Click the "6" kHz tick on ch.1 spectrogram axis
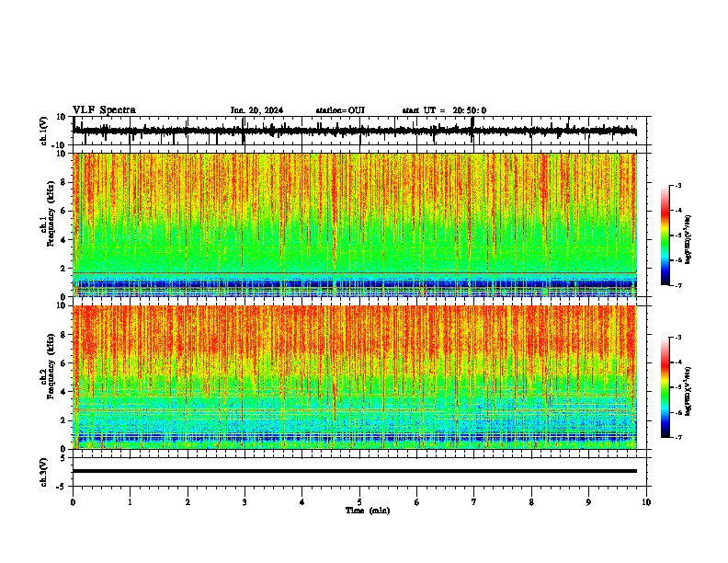 coord(63,211)
